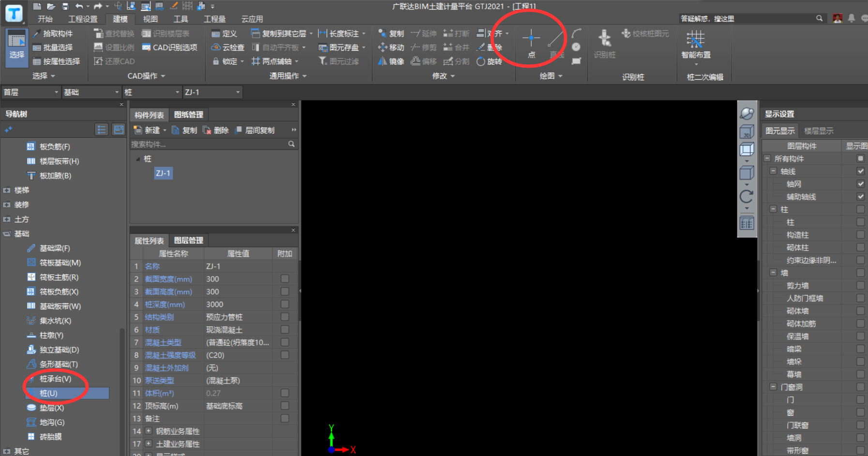Open the 视图 ribbon tab
The height and width of the screenshot is (456, 868).
150,19
